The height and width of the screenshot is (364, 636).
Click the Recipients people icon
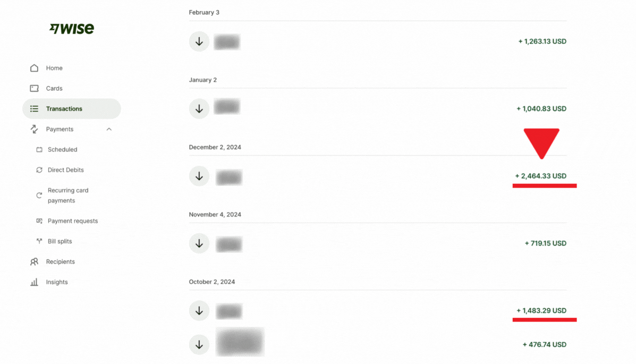[35, 261]
